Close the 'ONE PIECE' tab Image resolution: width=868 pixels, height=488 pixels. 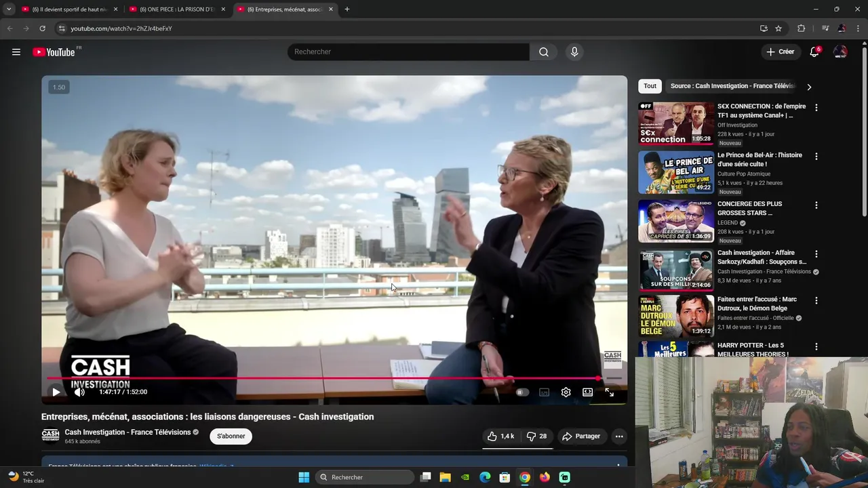223,9
